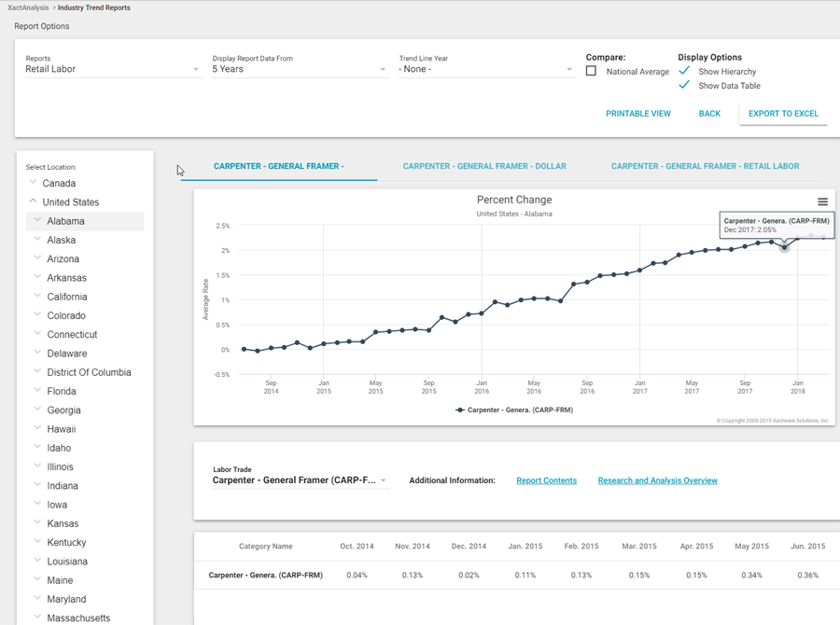Screen dimensions: 840x625
Task: Uncheck the Show Data Table option
Action: [684, 85]
